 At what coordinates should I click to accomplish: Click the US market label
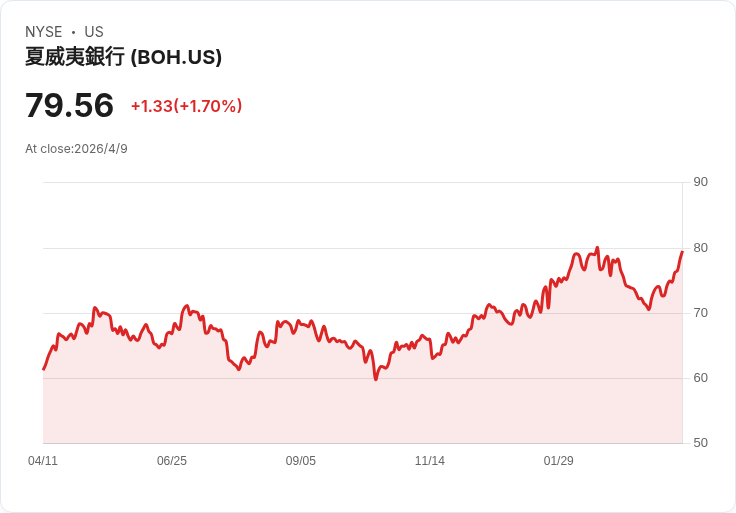click(x=94, y=32)
